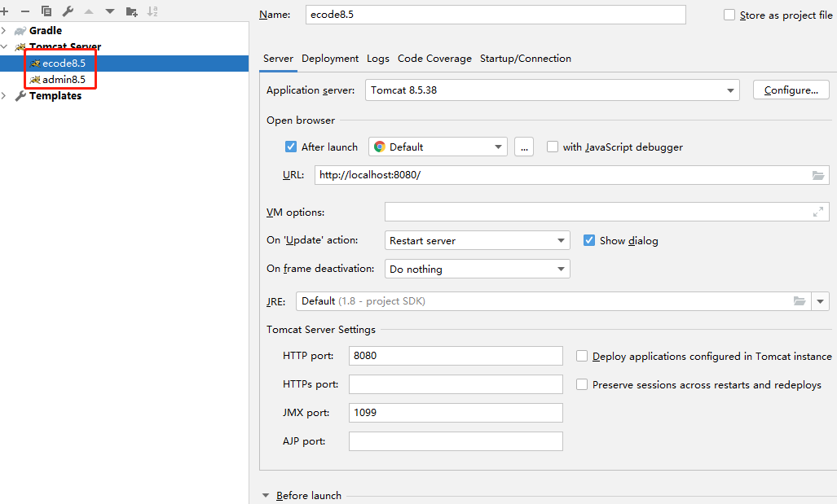Viewport: 837px width, 504px height.
Task: Open the JRE dropdown arrow
Action: (x=820, y=301)
